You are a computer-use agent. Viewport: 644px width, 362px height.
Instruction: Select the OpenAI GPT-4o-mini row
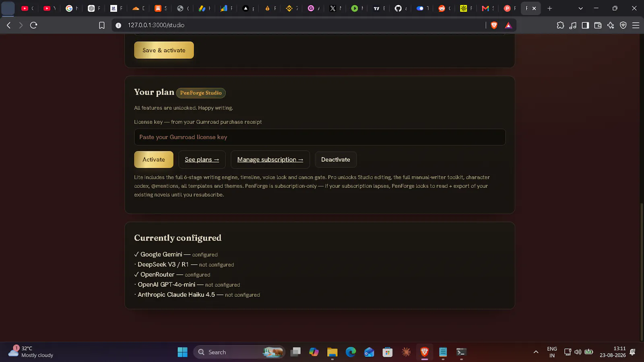(187, 284)
